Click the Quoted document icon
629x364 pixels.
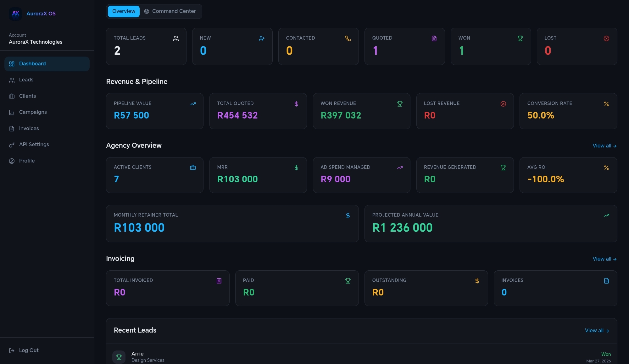tap(434, 38)
